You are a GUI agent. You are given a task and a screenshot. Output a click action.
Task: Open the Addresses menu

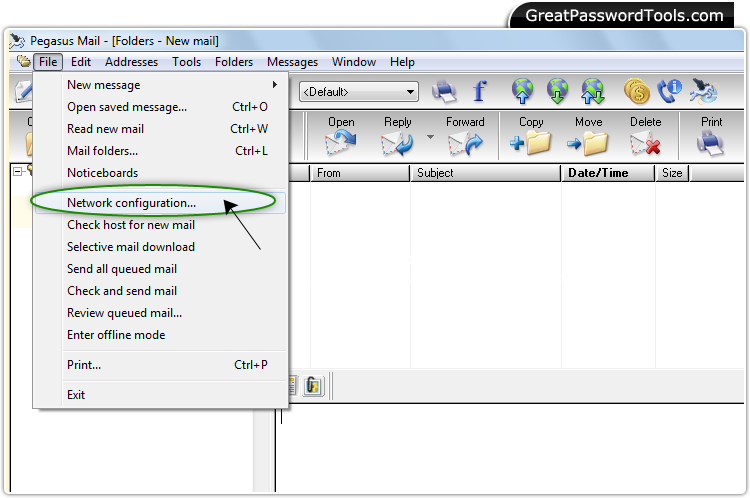[x=132, y=62]
